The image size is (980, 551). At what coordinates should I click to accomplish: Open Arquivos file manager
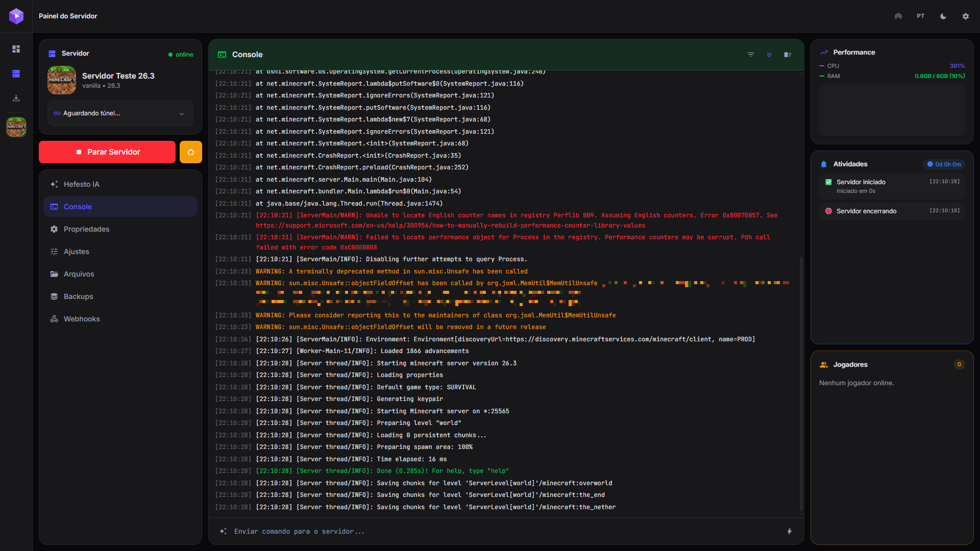[120, 274]
